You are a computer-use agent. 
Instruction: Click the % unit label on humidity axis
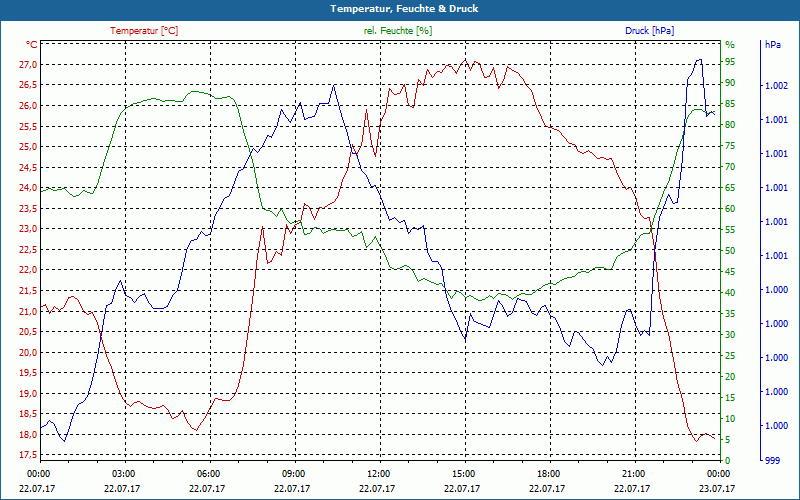pos(730,44)
